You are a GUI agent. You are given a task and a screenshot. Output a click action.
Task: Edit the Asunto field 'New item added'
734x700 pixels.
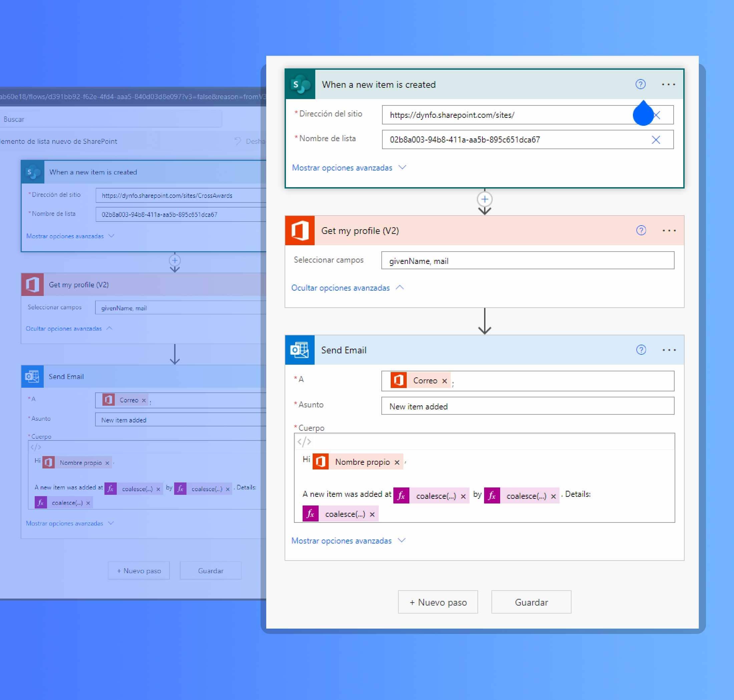[527, 406]
